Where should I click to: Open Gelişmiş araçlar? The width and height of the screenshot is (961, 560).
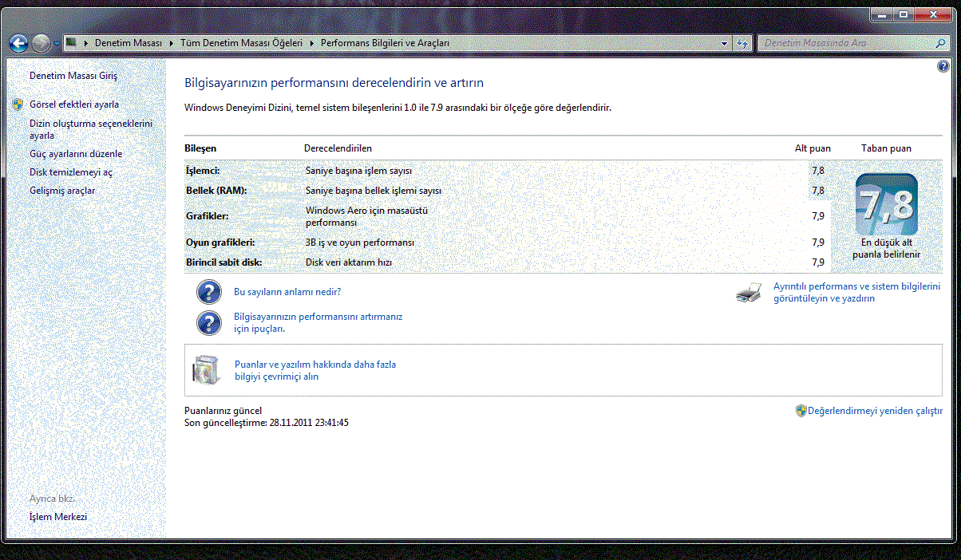[62, 191]
